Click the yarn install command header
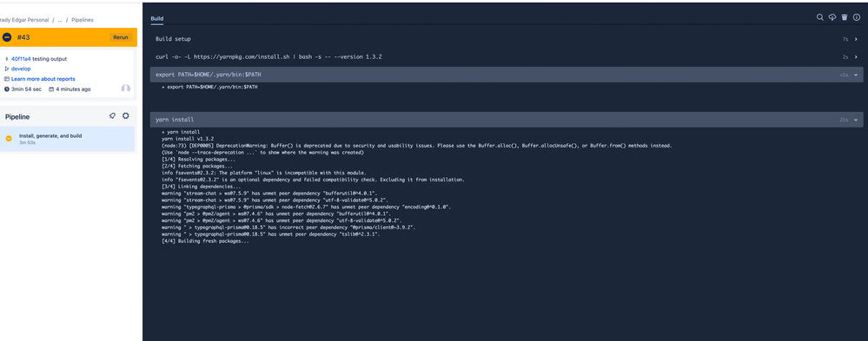The image size is (868, 341). coord(507,120)
